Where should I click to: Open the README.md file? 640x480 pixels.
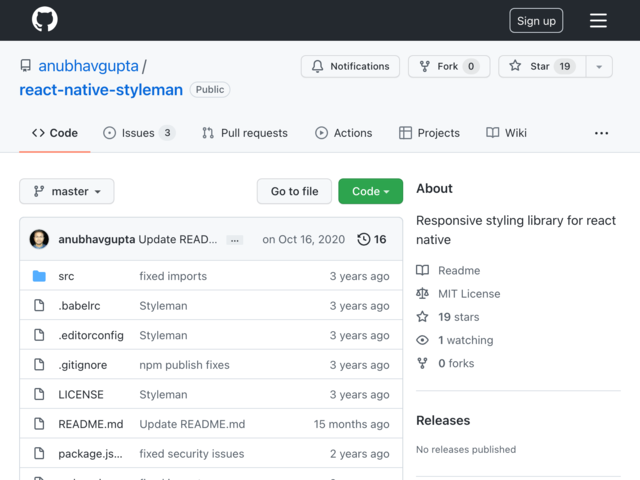pyautogui.click(x=91, y=424)
